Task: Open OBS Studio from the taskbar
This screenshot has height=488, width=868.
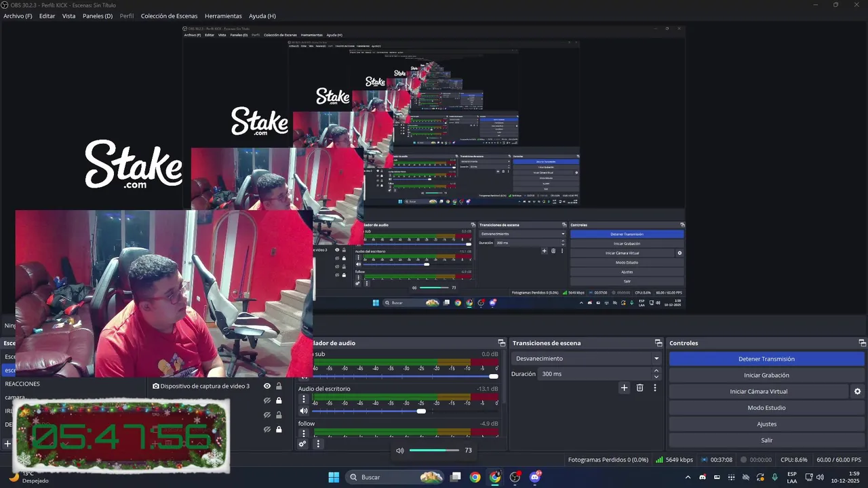Action: [x=515, y=477]
